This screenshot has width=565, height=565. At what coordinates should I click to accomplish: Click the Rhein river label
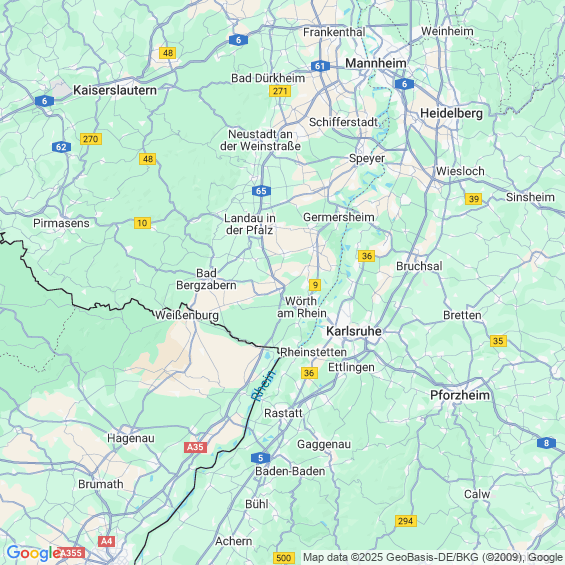click(x=263, y=386)
